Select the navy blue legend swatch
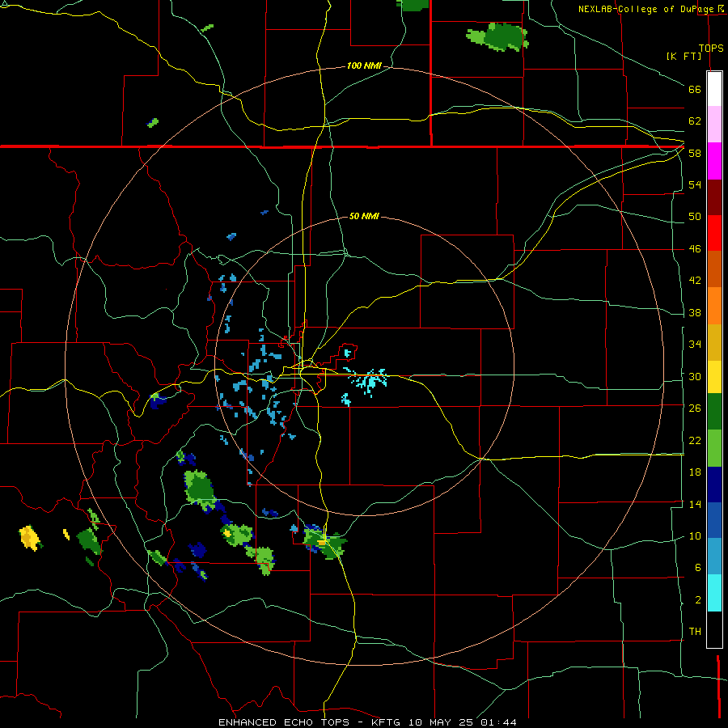This screenshot has width=728, height=728. pyautogui.click(x=714, y=485)
